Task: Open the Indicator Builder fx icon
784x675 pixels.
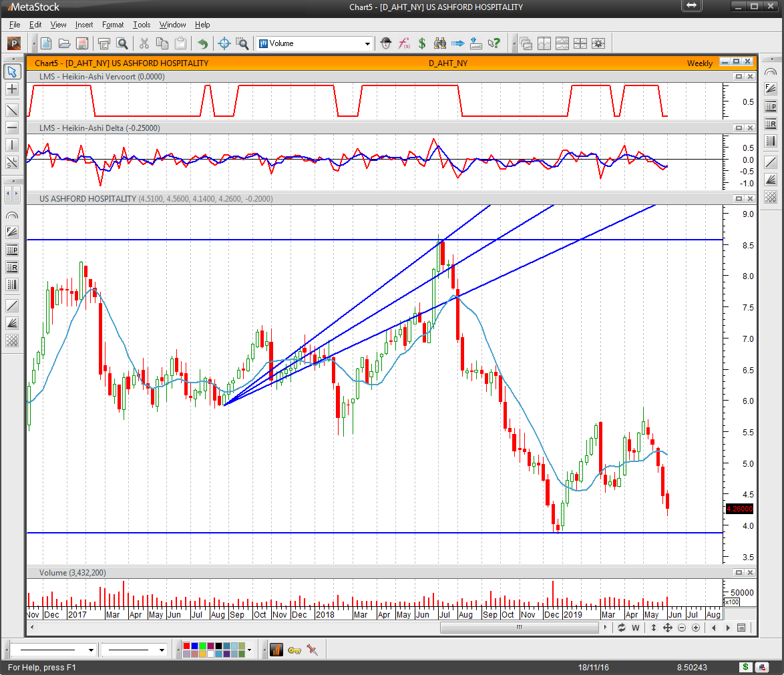Action: click(404, 43)
